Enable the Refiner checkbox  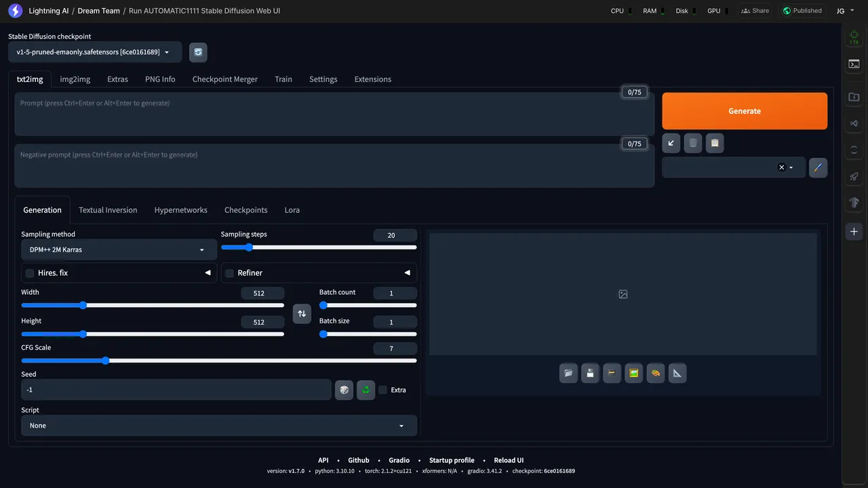tap(229, 273)
